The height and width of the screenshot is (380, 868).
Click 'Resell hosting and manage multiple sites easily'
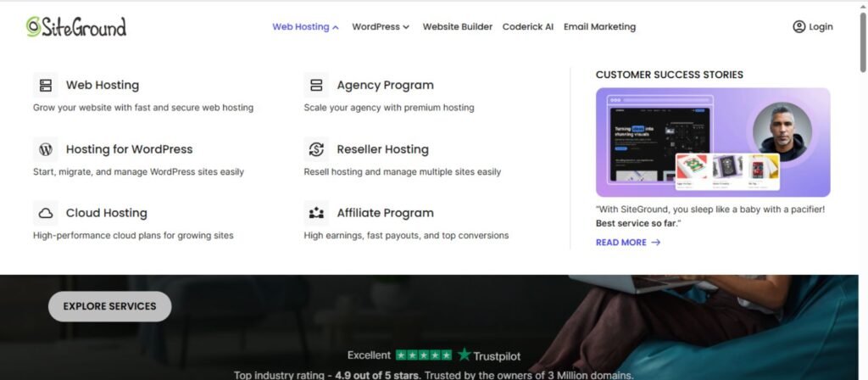(403, 171)
